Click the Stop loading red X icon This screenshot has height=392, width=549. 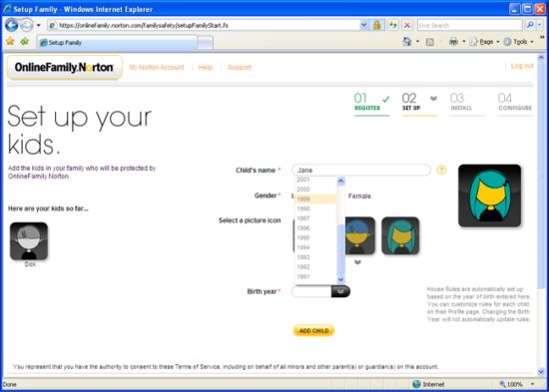click(407, 25)
